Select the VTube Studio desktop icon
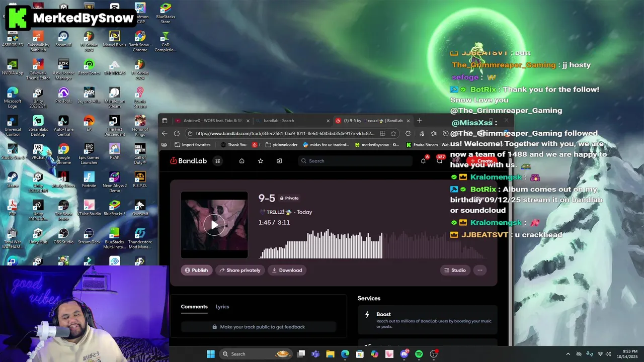 tap(89, 208)
